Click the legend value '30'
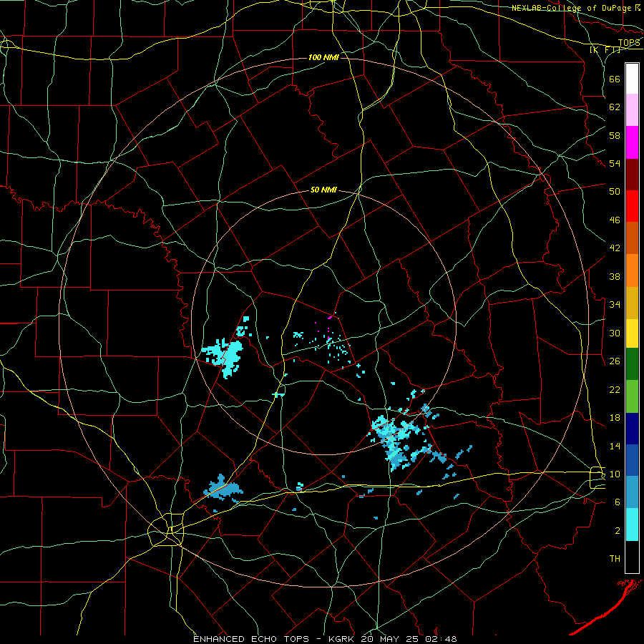Screen dimensions: 644x644 click(615, 333)
